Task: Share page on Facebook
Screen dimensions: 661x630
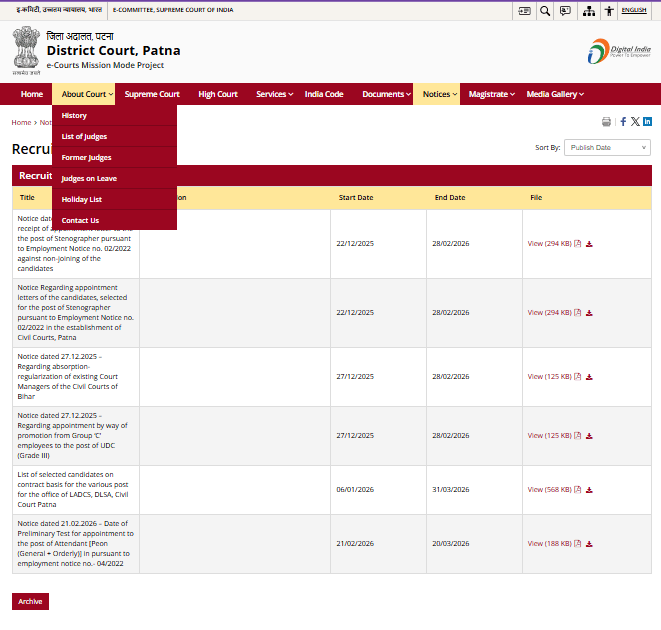Action: coord(623,121)
